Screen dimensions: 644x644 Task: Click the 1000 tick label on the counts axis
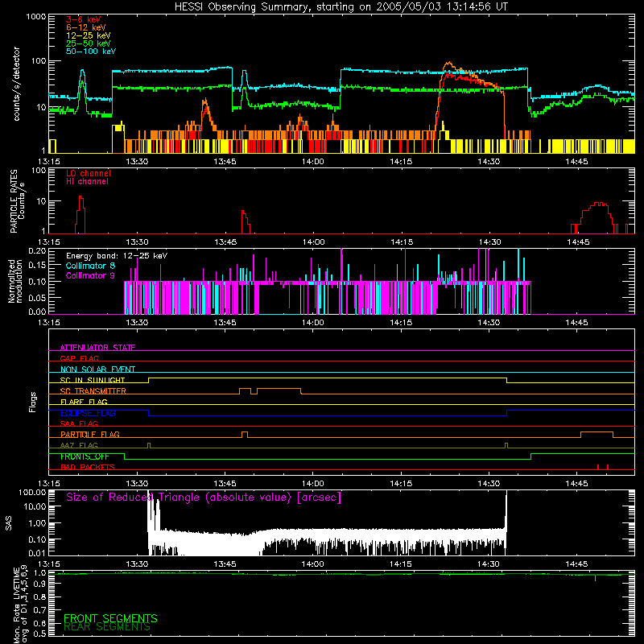(x=36, y=17)
